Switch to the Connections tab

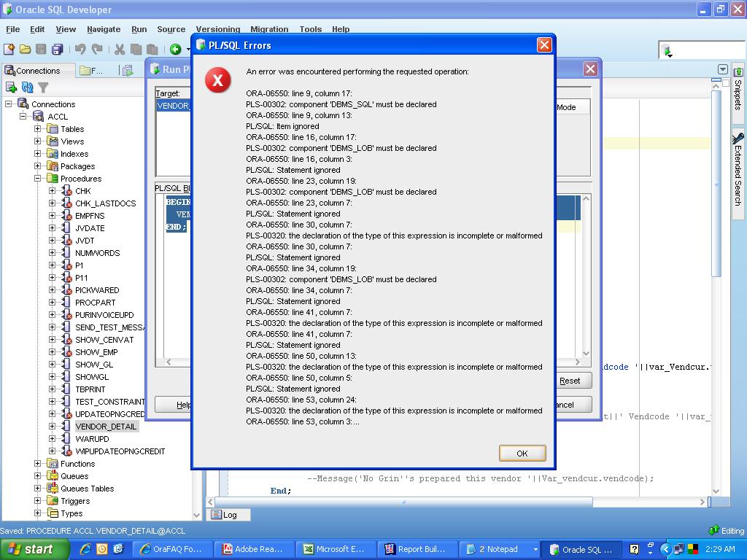pyautogui.click(x=38, y=71)
